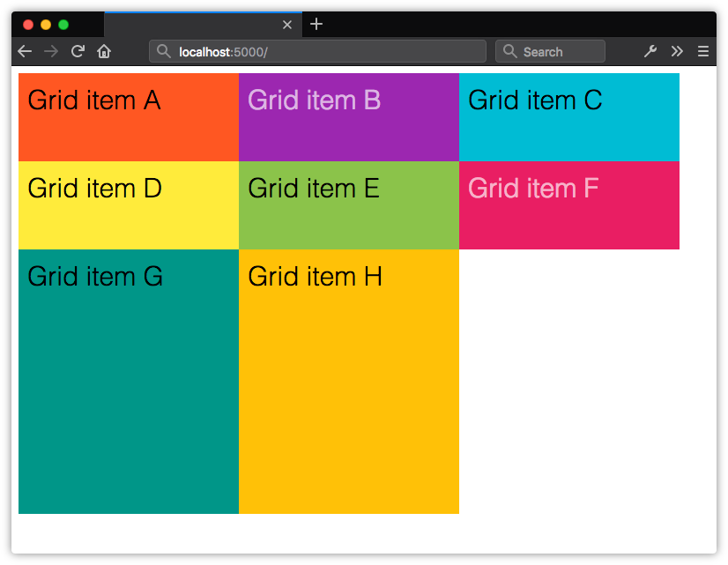Click the browser Back arrow
Image resolution: width=728 pixels, height=565 pixels.
(x=25, y=51)
